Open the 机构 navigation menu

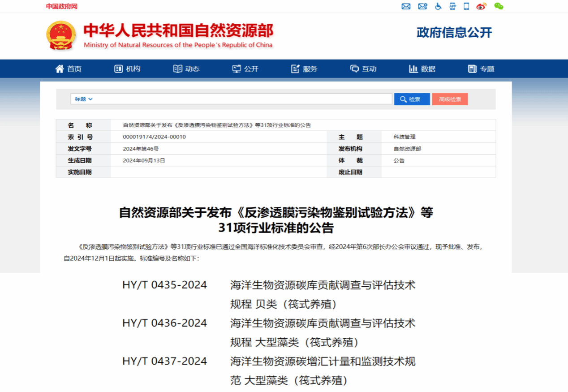coord(128,69)
